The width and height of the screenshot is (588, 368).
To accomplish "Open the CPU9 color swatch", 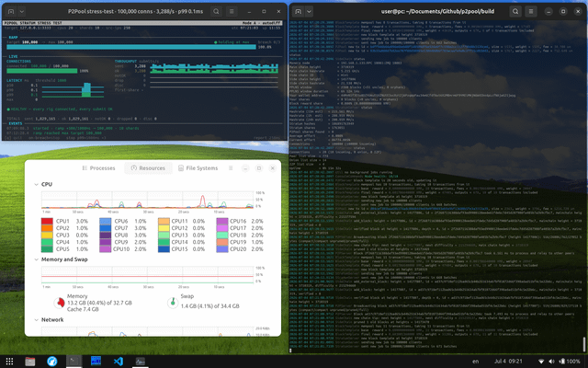I will tap(106, 242).
